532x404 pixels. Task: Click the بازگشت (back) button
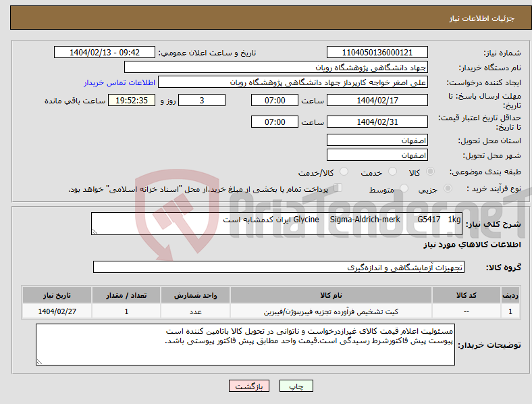pos(249,386)
